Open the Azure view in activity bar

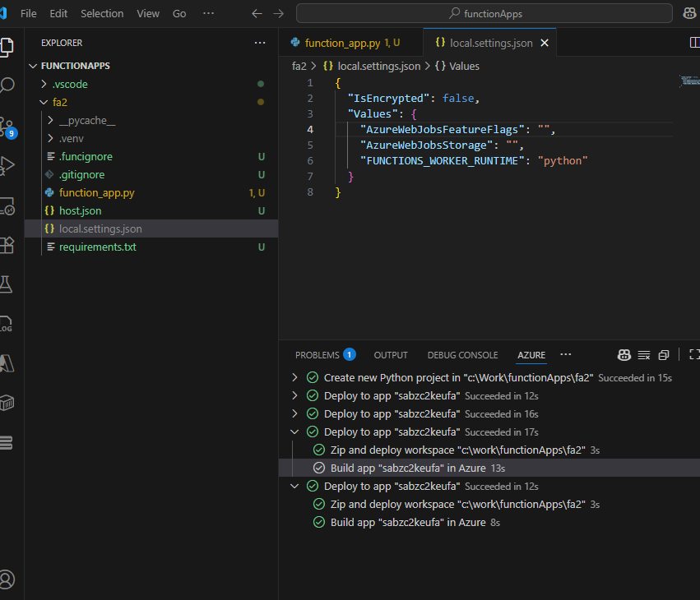(x=7, y=363)
